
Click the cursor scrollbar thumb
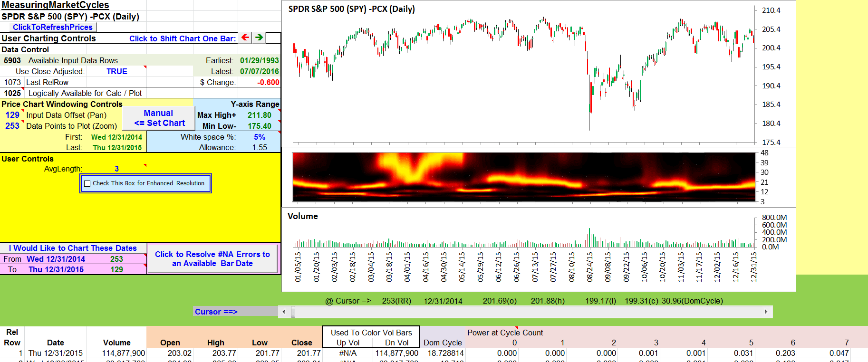(x=293, y=312)
